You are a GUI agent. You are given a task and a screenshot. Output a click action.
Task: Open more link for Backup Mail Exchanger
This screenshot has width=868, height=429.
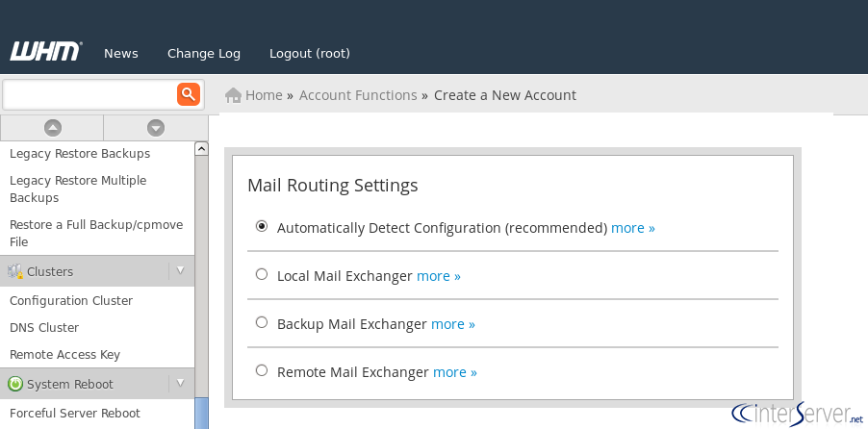(453, 324)
